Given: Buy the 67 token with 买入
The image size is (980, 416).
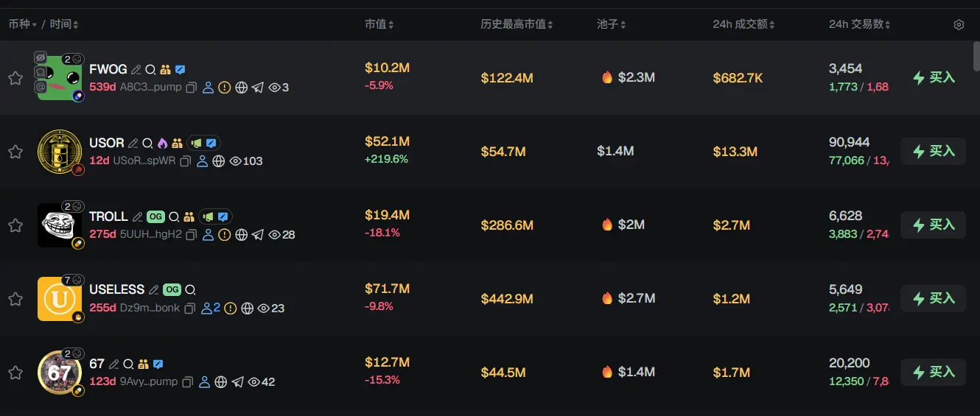Looking at the screenshot, I should 933,372.
